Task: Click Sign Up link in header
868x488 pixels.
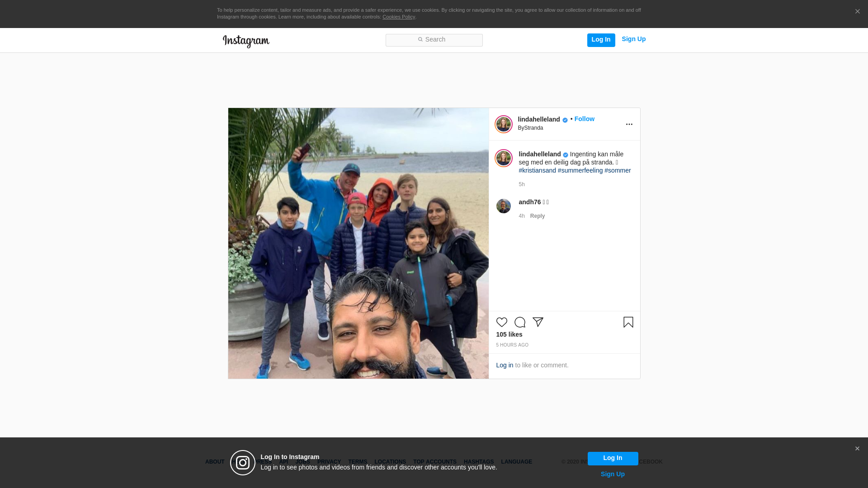Action: click(633, 39)
